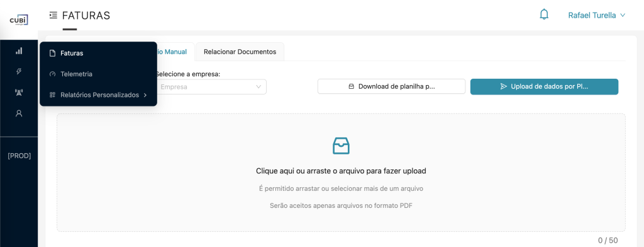644x247 pixels.
Task: Click Download de planilha button
Action: click(391, 86)
